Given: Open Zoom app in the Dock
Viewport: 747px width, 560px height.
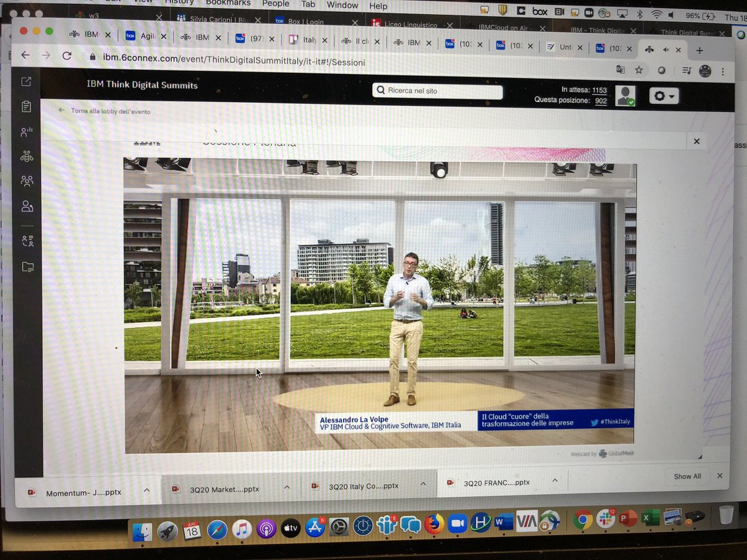Looking at the screenshot, I should (x=458, y=523).
